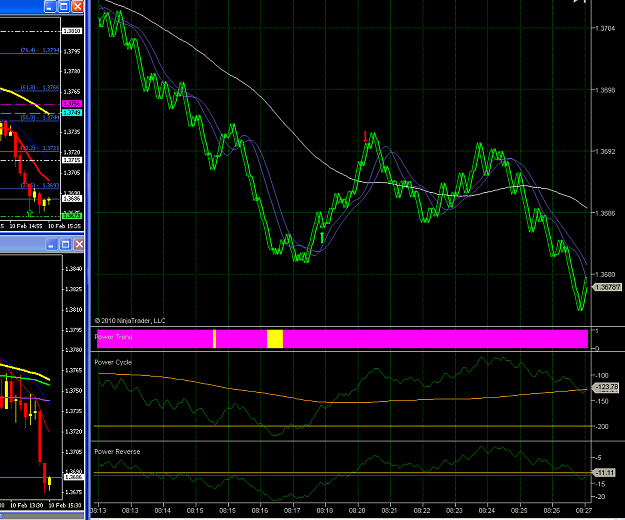Maximize the upper-left chart window
This screenshot has height=520, width=625.
pos(64,6)
